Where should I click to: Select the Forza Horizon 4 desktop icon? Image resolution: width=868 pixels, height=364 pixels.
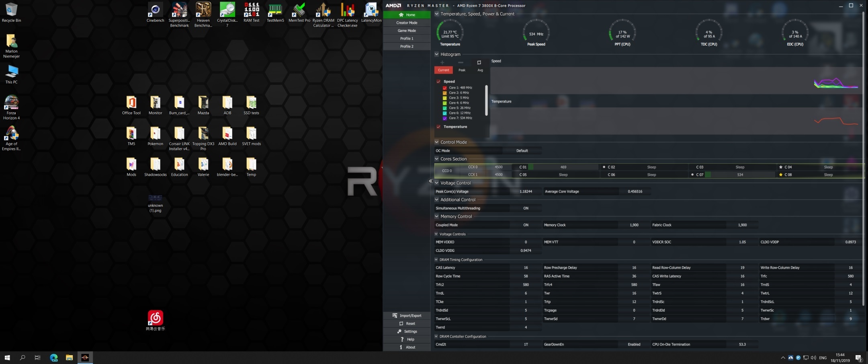[x=11, y=107]
